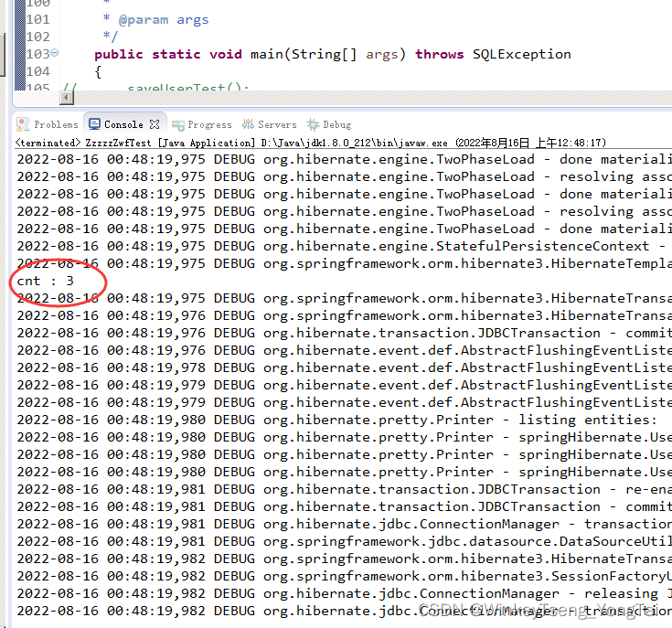Click the '@param args' comment line
The image size is (672, 628).
click(156, 20)
